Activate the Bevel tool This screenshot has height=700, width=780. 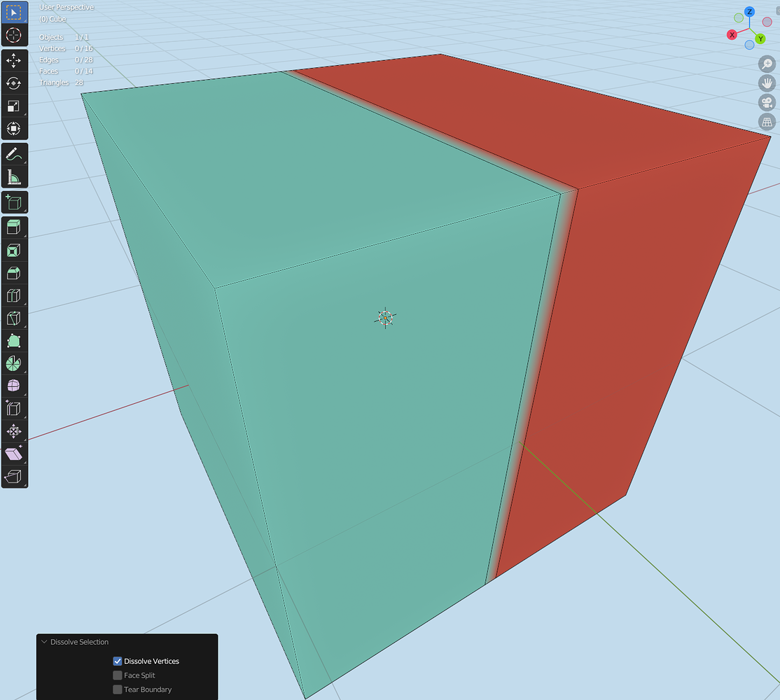pos(14,272)
